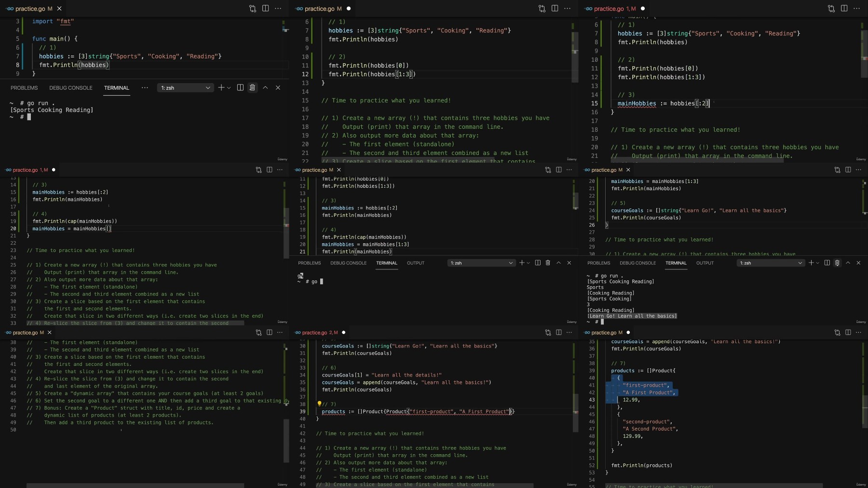Toggle panel size above the '# go' prompt terminal
The width and height of the screenshot is (868, 488).
[x=558, y=263]
